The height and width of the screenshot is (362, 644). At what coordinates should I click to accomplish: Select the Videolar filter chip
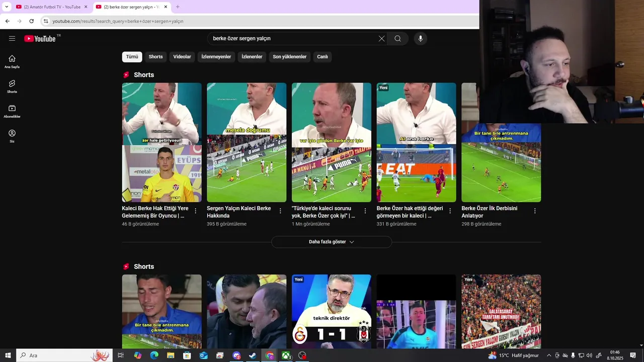coord(182,57)
